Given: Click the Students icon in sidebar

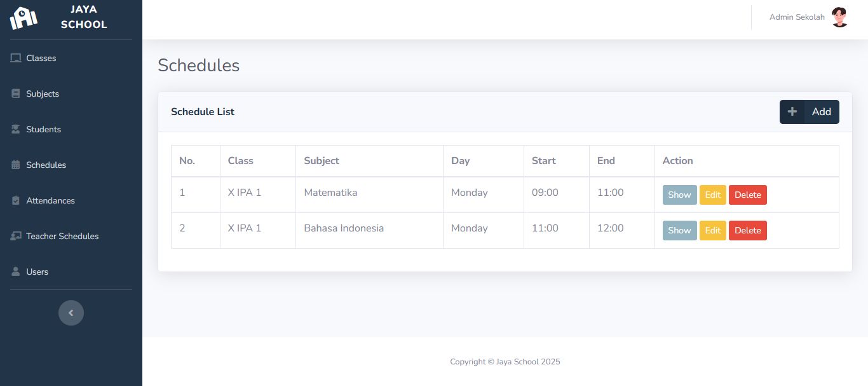Looking at the screenshot, I should (16, 129).
